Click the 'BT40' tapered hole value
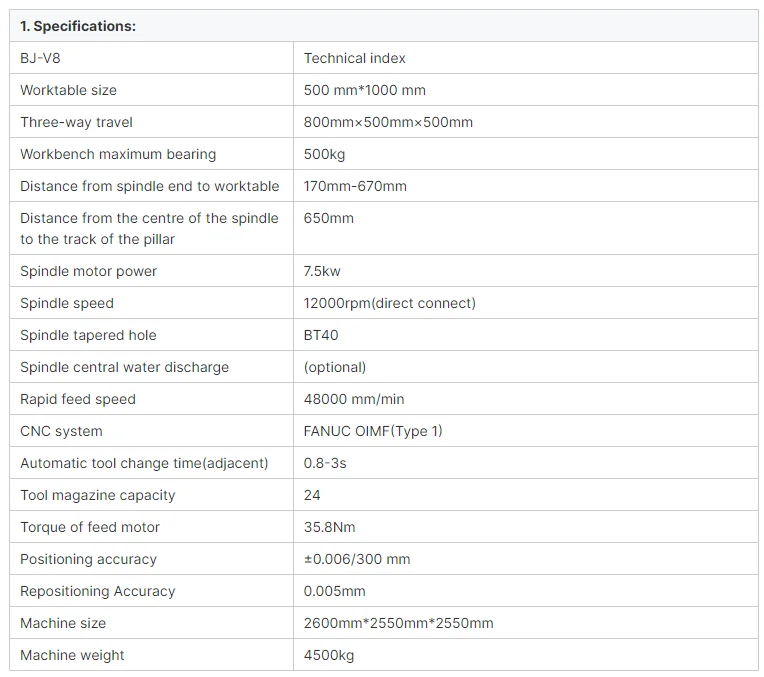This screenshot has height=677, width=764. click(x=323, y=335)
